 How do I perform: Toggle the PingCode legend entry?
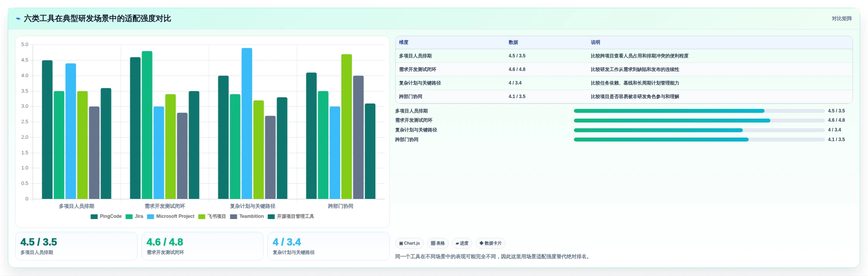[x=106, y=217]
